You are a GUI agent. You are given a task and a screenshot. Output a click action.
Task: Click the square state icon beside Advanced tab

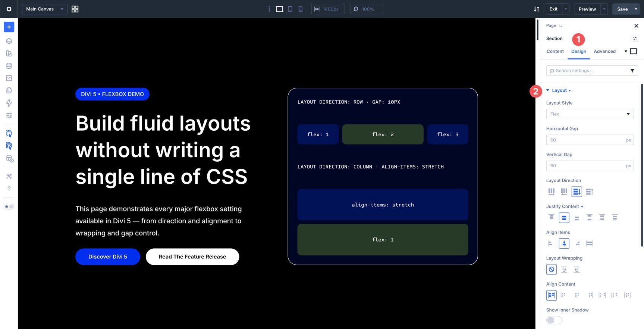633,51
